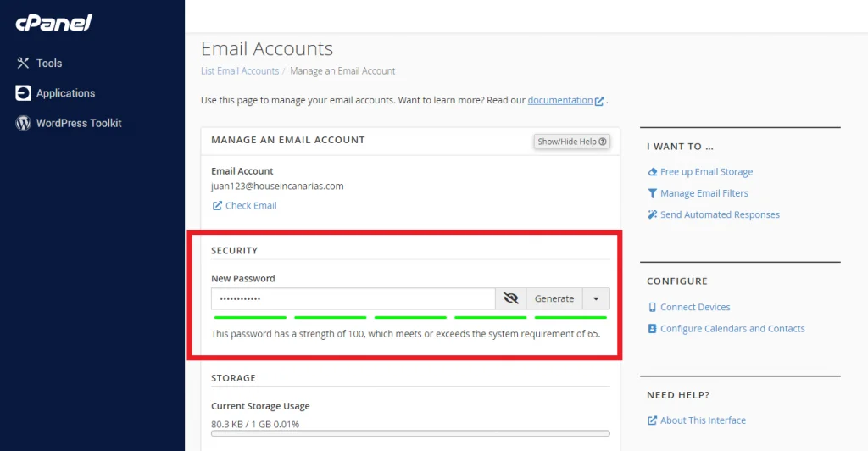Open Connect Devices
The width and height of the screenshot is (868, 451).
[x=695, y=307]
